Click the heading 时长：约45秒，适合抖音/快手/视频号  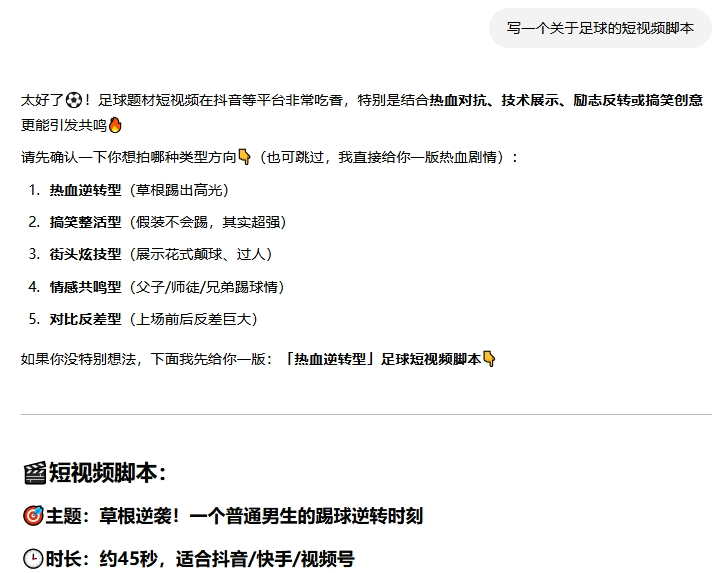click(x=200, y=559)
